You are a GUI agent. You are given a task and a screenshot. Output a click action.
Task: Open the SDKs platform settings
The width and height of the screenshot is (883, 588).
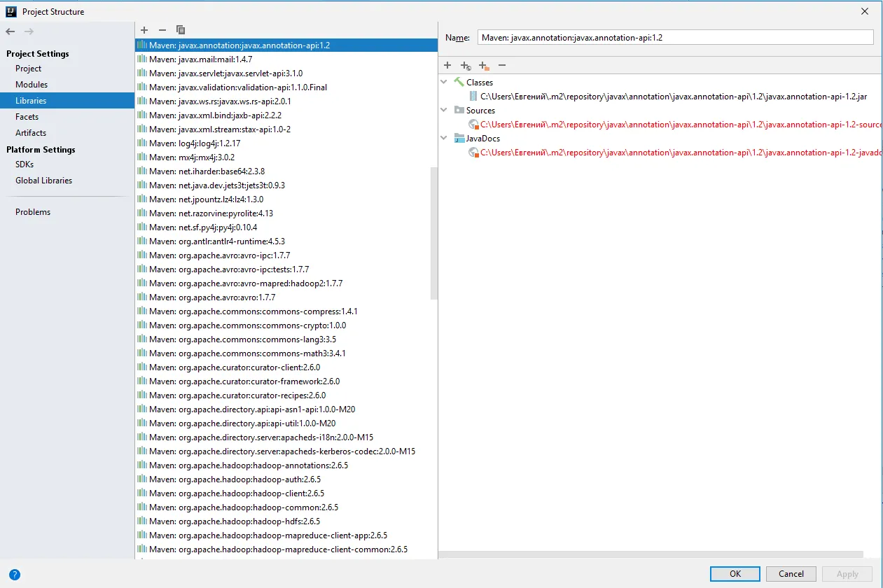click(25, 164)
